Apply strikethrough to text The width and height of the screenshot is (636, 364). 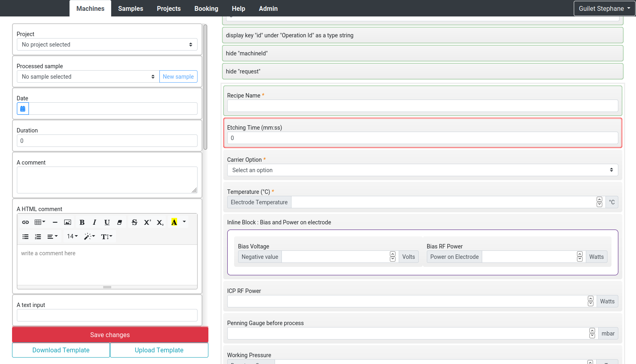(x=135, y=222)
